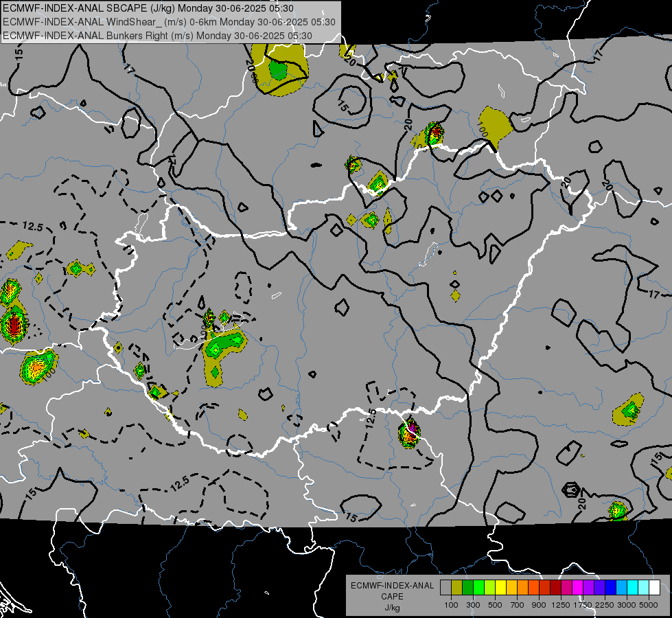Click the gray swatch in CAPE legend
The width and height of the screenshot is (672, 618).
(445, 588)
